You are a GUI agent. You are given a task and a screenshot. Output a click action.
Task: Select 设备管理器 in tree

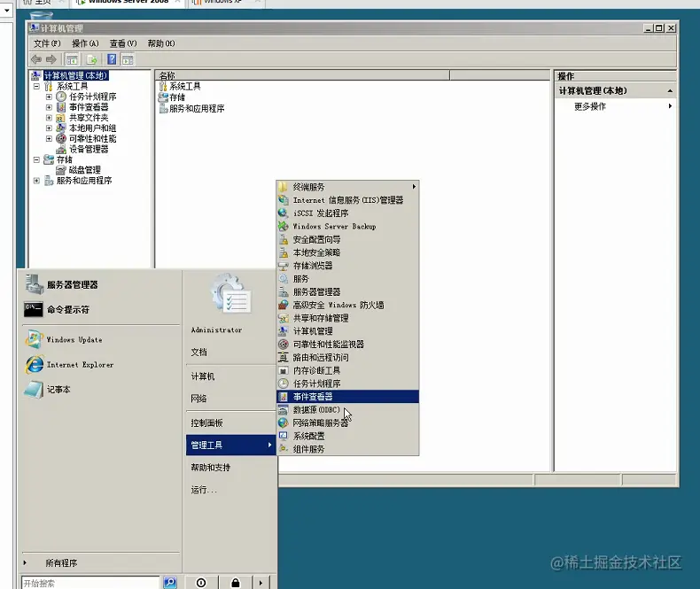pos(89,149)
